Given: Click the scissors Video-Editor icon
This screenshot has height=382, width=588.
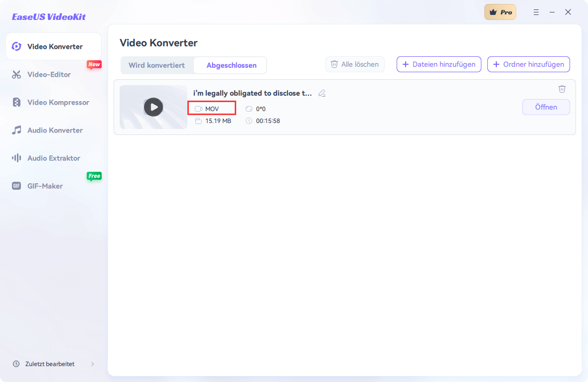Looking at the screenshot, I should click(16, 74).
